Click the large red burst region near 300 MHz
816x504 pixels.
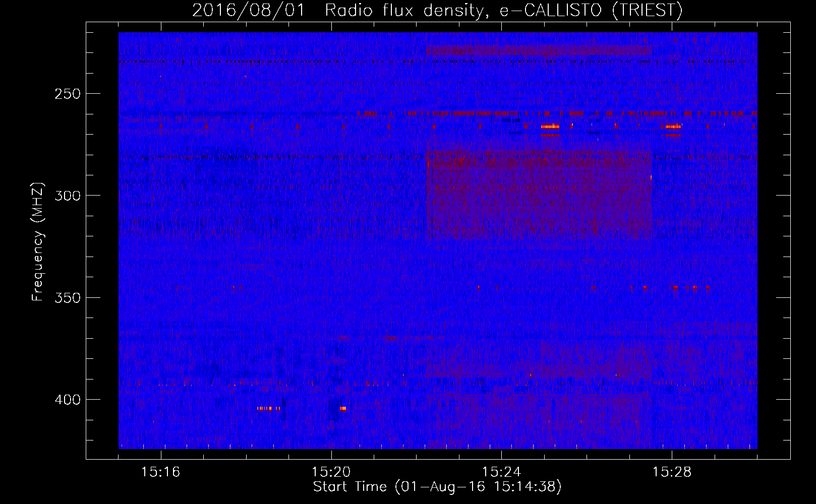pos(539,194)
